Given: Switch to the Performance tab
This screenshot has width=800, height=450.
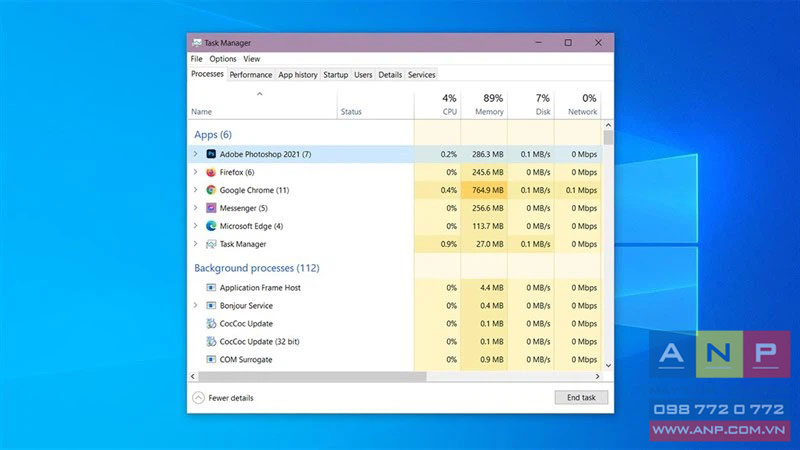Looking at the screenshot, I should (x=251, y=74).
